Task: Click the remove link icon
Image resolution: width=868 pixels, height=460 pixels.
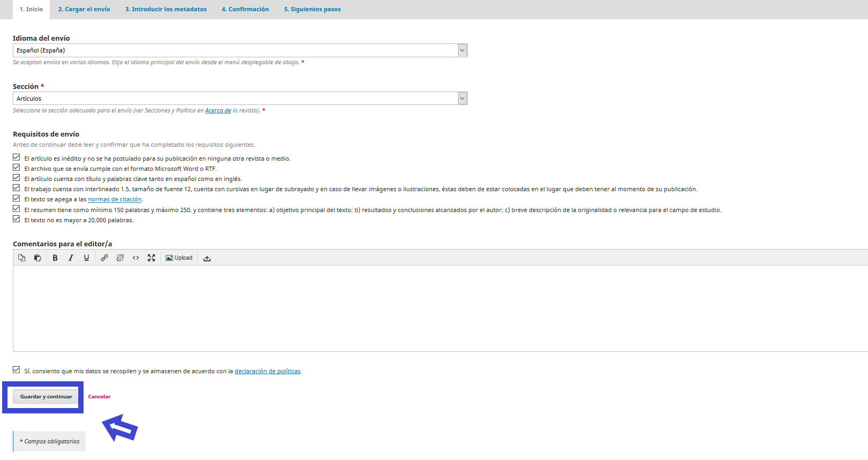Action: pos(120,258)
